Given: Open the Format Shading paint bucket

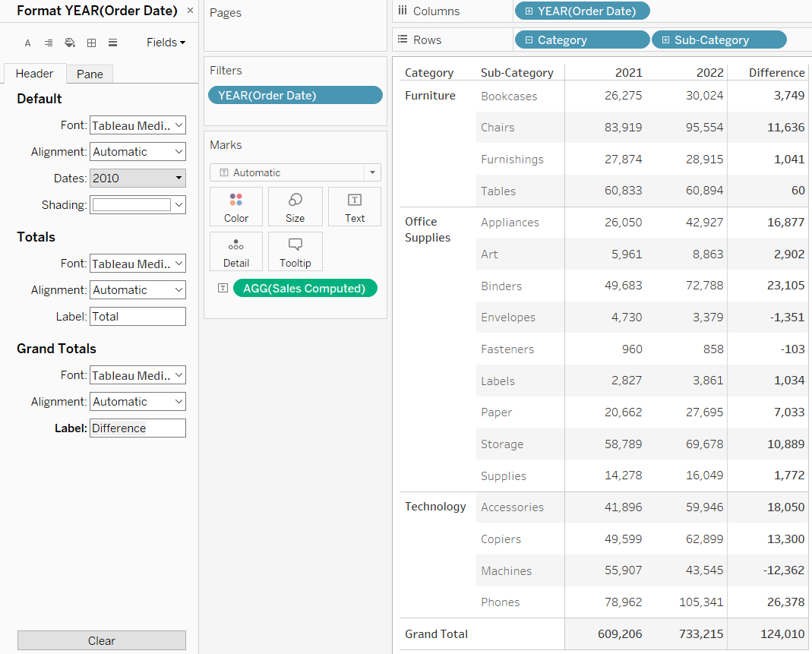Looking at the screenshot, I should (70, 43).
